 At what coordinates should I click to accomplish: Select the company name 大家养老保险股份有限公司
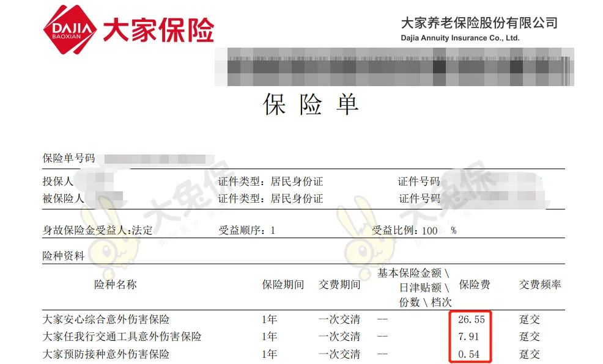pyautogui.click(x=479, y=23)
